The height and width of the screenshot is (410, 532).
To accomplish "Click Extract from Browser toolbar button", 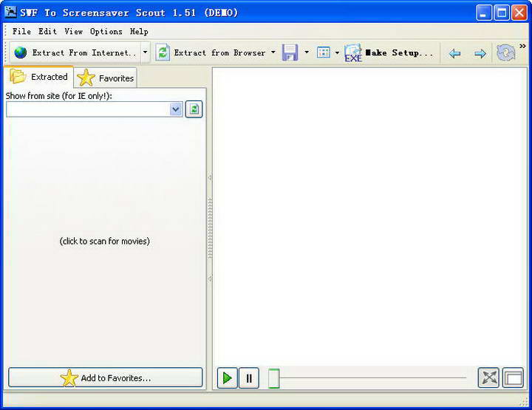I will (x=211, y=52).
